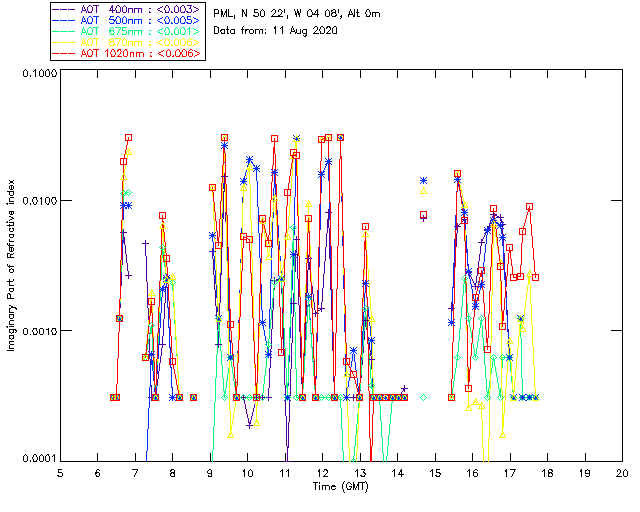Click the 12 tick label on time axis
The image size is (640, 512).
coord(322,473)
